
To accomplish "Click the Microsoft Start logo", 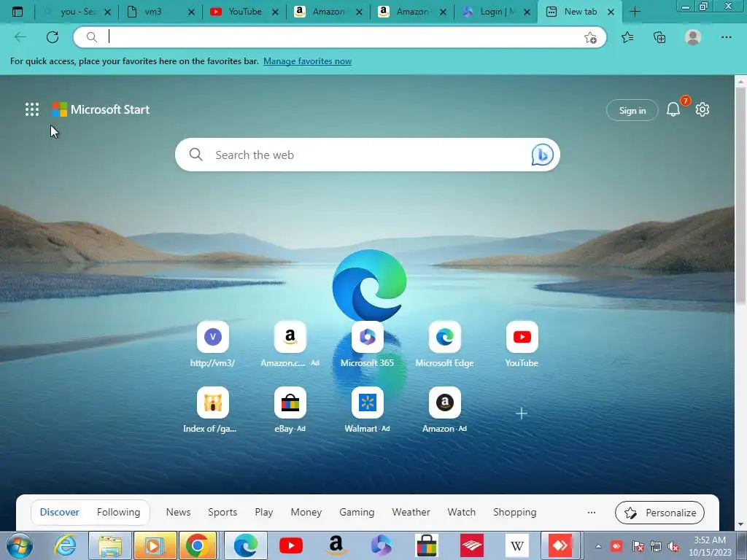I will pos(101,109).
